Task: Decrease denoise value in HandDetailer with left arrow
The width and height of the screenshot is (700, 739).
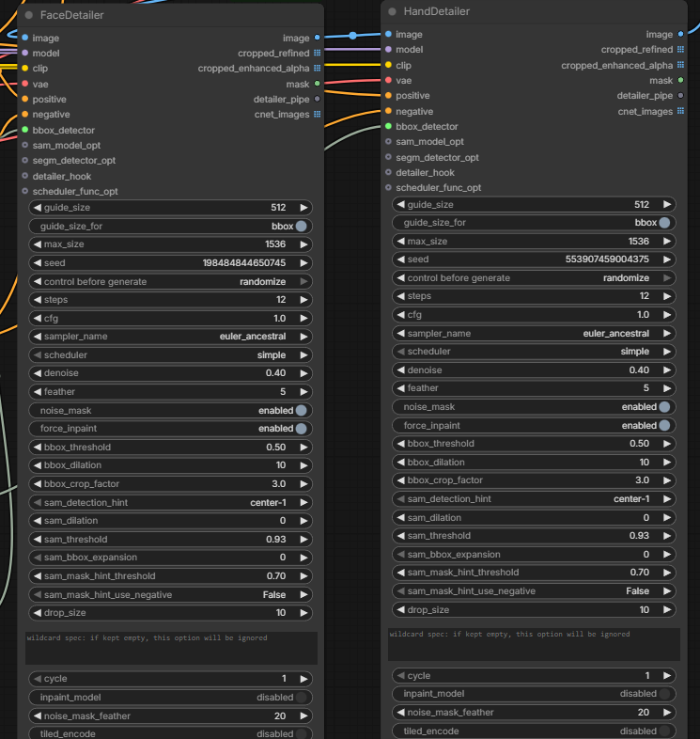Action: pos(401,370)
